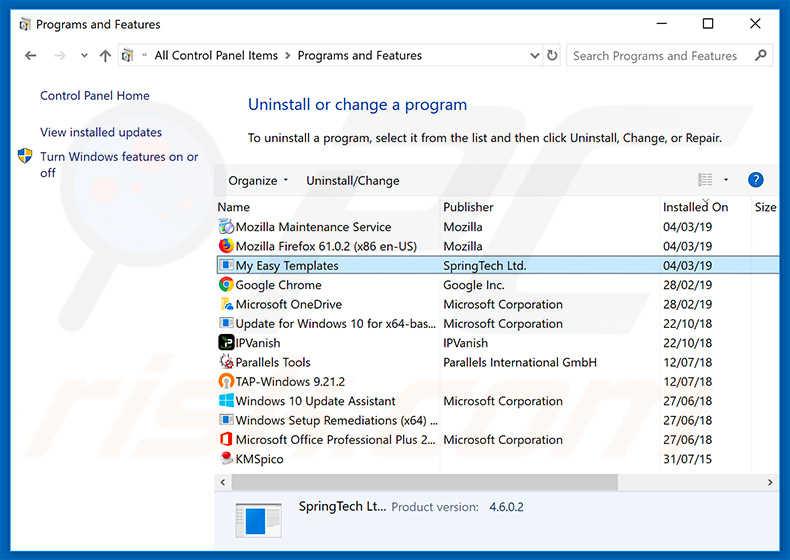Select Windows 10 Update Assistant entry name
This screenshot has height=560, width=790.
click(x=315, y=401)
